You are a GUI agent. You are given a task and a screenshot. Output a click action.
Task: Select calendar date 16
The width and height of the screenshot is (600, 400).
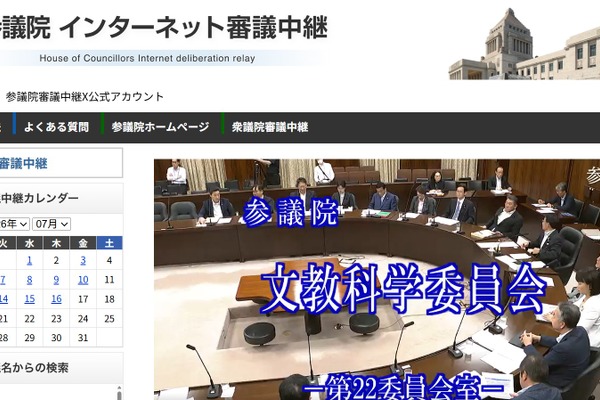(56, 299)
